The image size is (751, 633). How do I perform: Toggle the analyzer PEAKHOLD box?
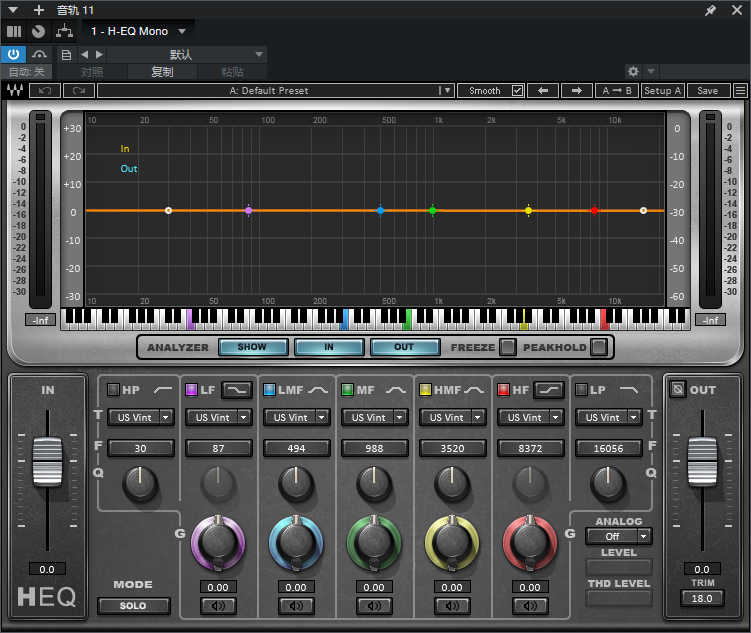(598, 347)
